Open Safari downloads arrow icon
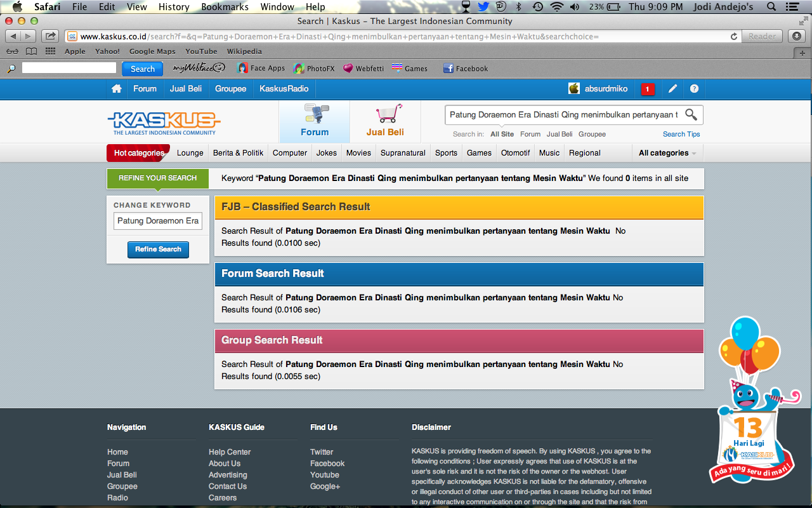812x508 pixels. coord(797,36)
